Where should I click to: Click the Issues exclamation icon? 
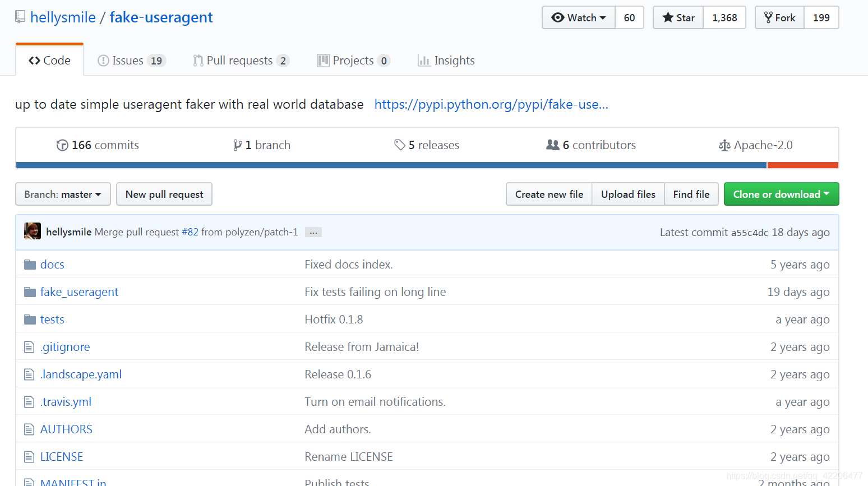click(103, 61)
